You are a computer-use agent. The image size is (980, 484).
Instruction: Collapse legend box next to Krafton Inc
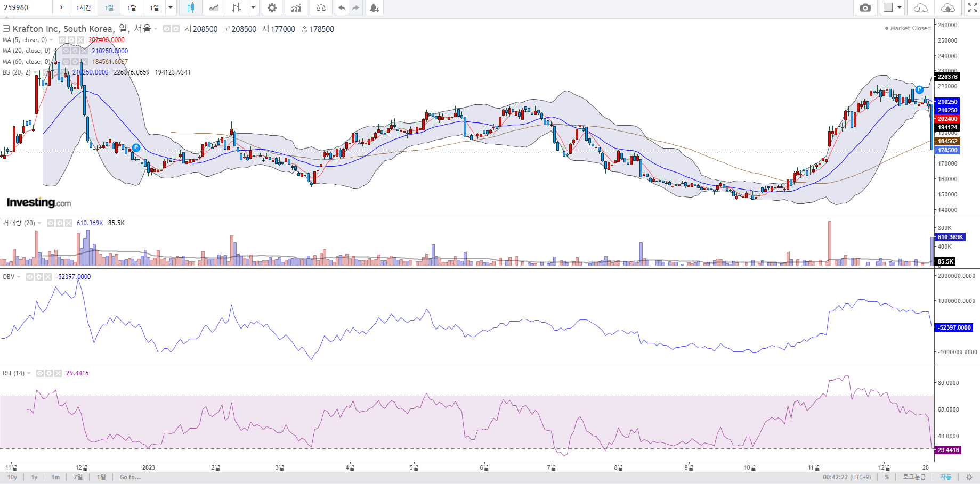tap(6, 29)
